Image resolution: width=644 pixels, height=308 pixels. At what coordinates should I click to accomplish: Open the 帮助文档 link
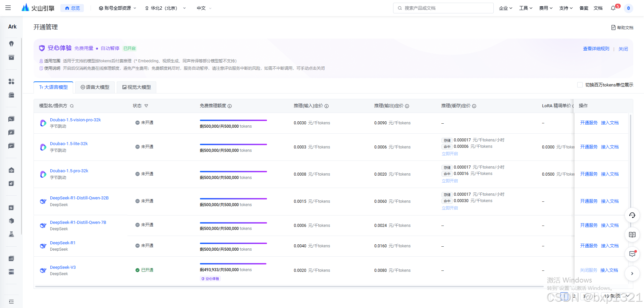622,27
